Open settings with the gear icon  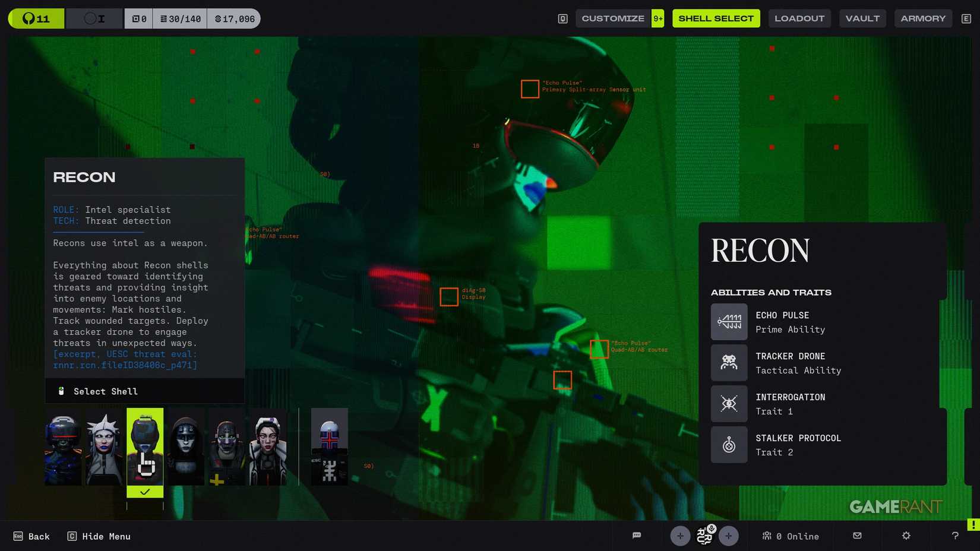(906, 536)
